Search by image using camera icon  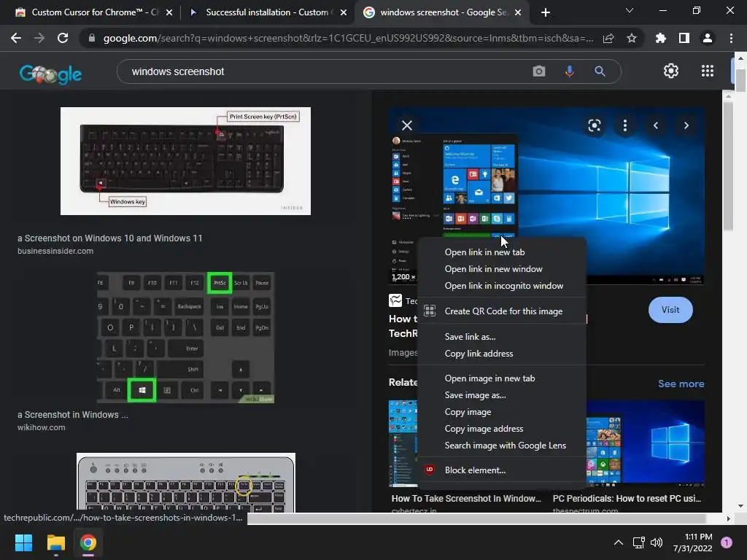[x=539, y=71]
